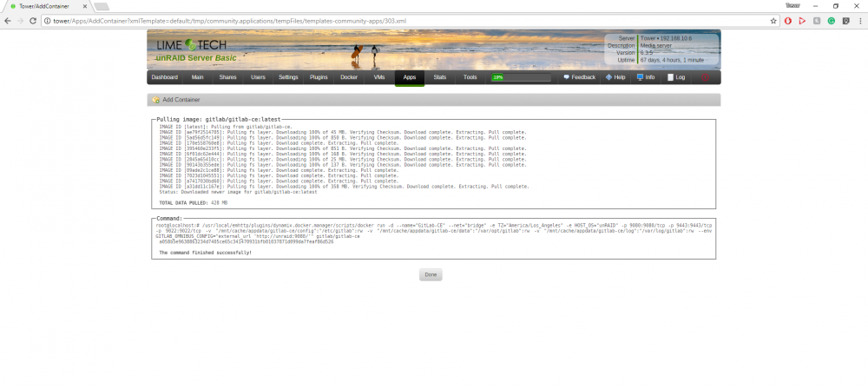Open the Feedback dialog
868x388 pixels.
pos(580,77)
